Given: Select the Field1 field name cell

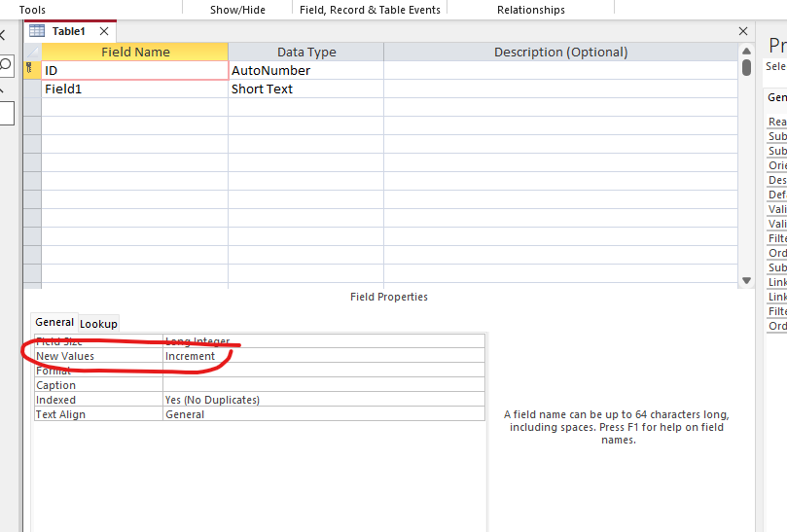Looking at the screenshot, I should pyautogui.click(x=134, y=89).
